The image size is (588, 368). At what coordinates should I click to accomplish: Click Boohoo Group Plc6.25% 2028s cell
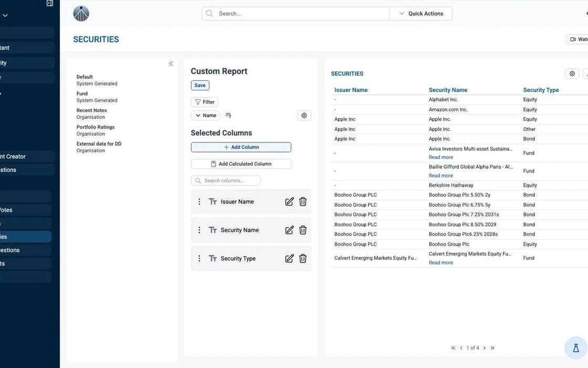463,234
